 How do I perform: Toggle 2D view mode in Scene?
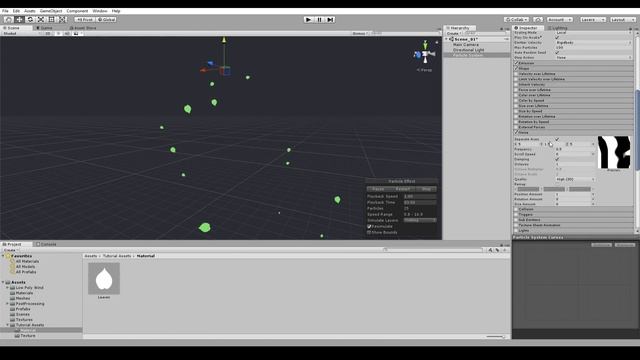(48, 33)
